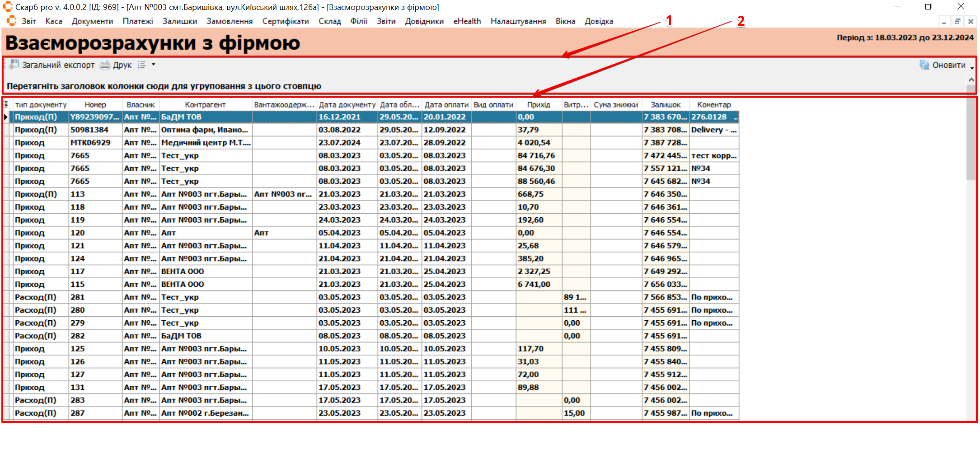
Task: Sort by Номер column header
Action: [95, 104]
